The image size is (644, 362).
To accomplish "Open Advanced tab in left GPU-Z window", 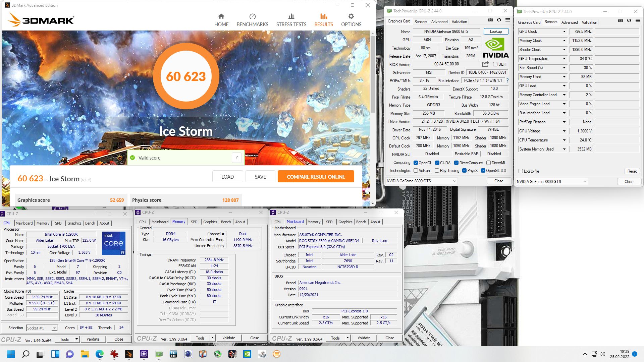I will (x=439, y=22).
